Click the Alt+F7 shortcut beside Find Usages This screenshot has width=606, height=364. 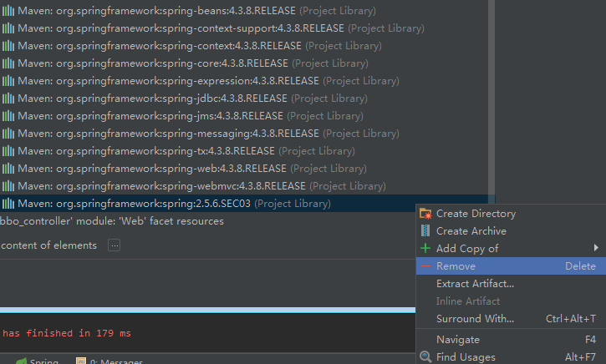point(580,357)
